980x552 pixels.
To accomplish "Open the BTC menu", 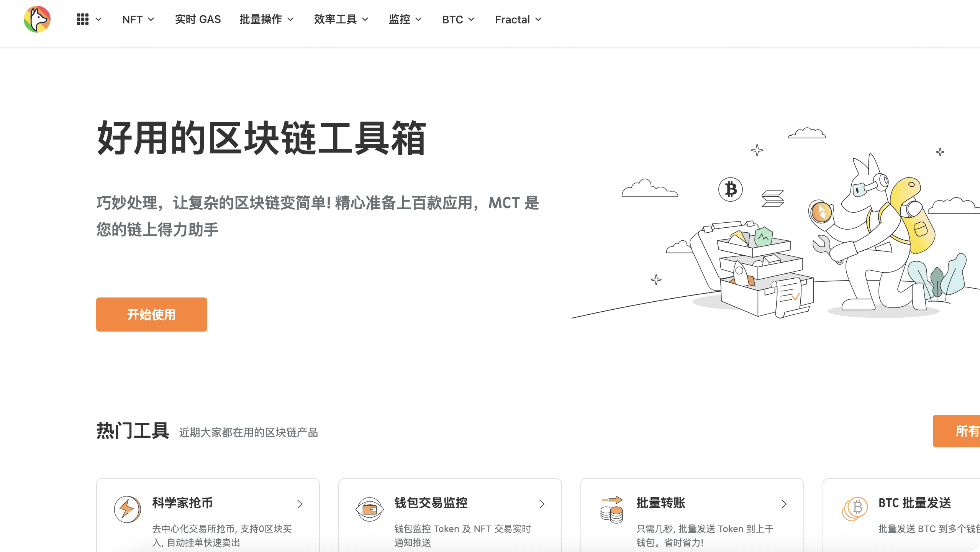I will pos(452,20).
